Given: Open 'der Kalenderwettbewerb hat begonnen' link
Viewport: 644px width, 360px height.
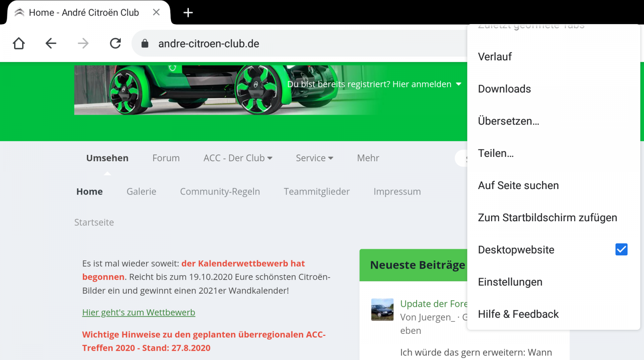Looking at the screenshot, I should [x=193, y=270].
